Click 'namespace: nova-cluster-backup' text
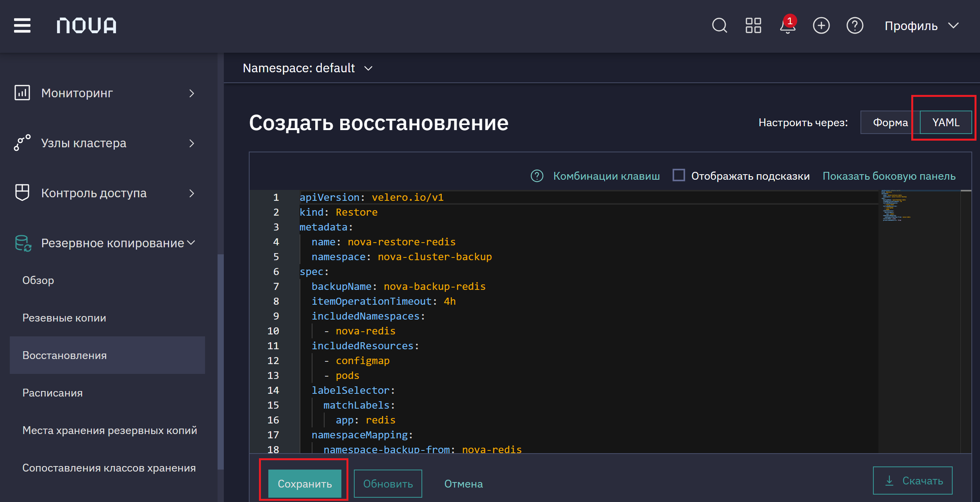This screenshot has height=502, width=980. click(402, 257)
